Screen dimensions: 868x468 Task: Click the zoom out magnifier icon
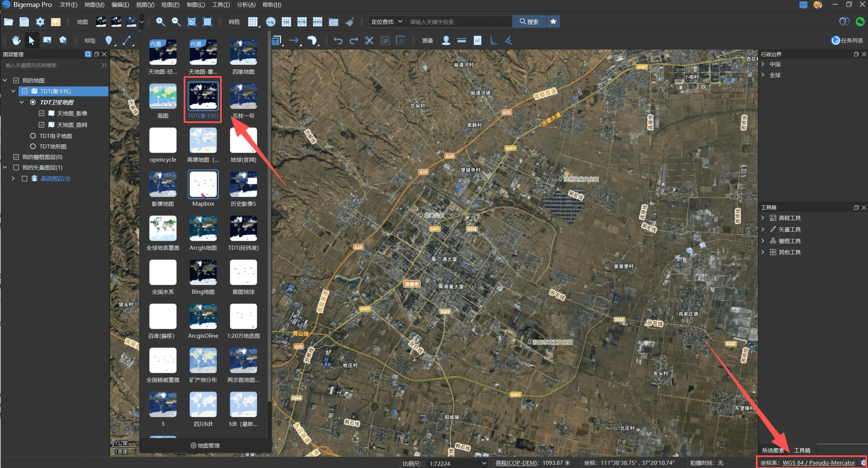(176, 22)
